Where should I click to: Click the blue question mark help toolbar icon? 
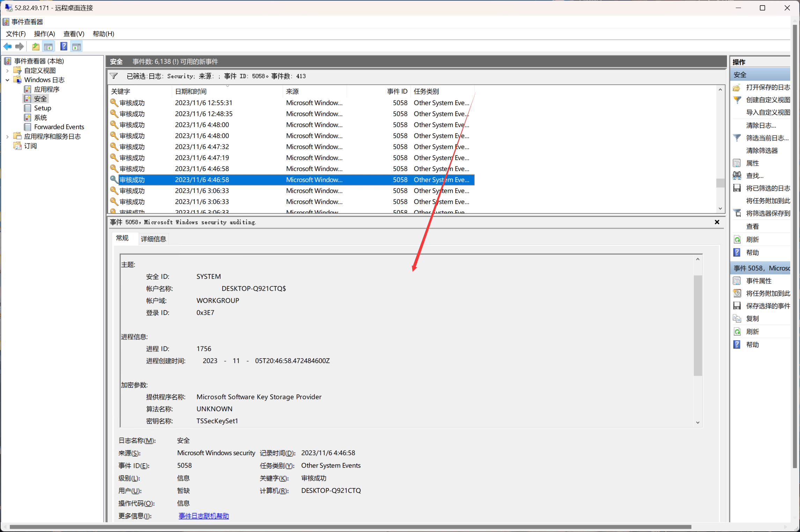pyautogui.click(x=64, y=46)
